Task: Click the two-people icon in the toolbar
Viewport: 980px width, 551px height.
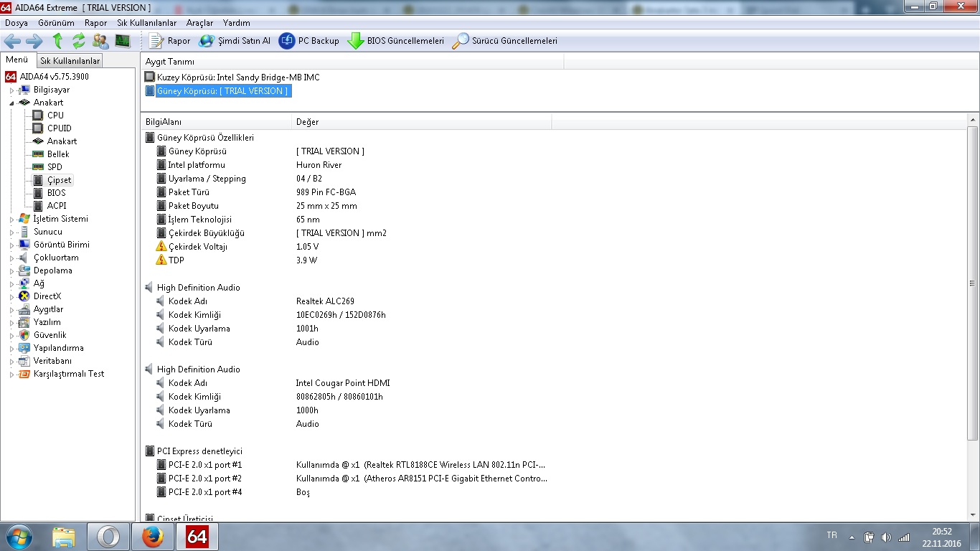Action: pyautogui.click(x=100, y=41)
